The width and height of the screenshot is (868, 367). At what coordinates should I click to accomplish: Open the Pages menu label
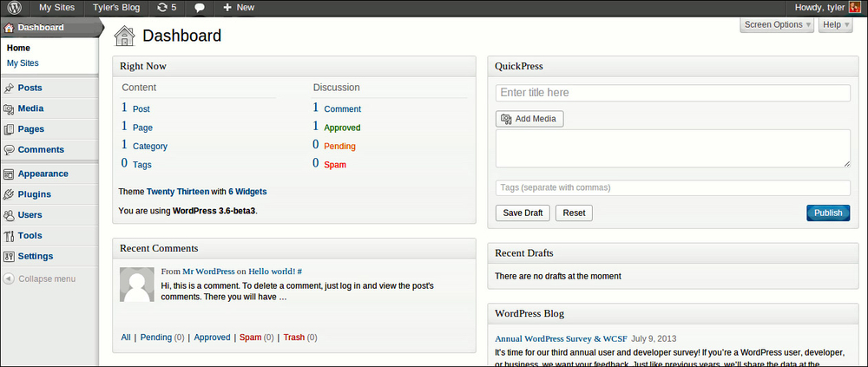coord(31,129)
